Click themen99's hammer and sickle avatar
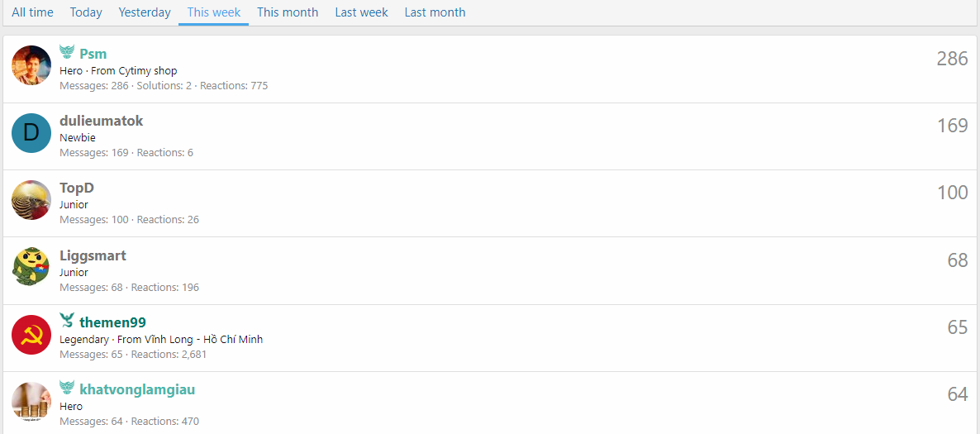The width and height of the screenshot is (980, 434). pyautogui.click(x=31, y=335)
